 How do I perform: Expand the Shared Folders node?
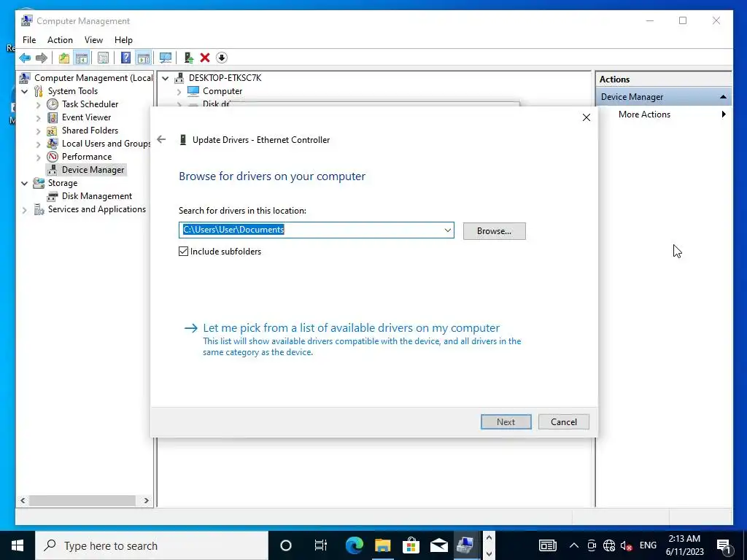[39, 131]
